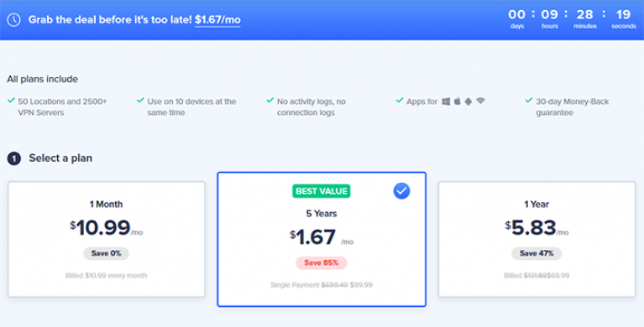Click the '5 Years' plan title
Viewport: 644px width, 327px height.
pos(322,214)
